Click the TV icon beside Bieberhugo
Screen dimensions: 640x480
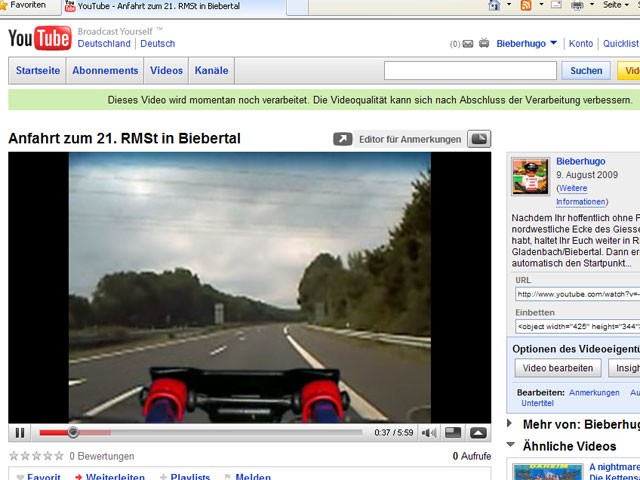485,44
